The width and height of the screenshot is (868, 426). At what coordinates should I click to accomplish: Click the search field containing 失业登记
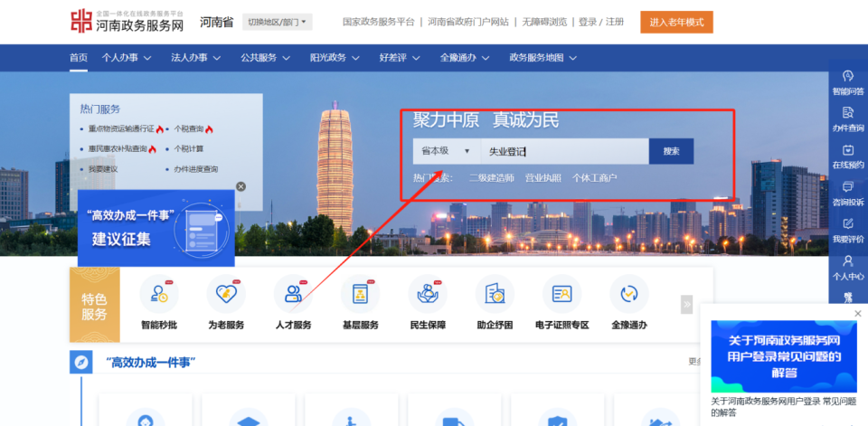pyautogui.click(x=564, y=151)
